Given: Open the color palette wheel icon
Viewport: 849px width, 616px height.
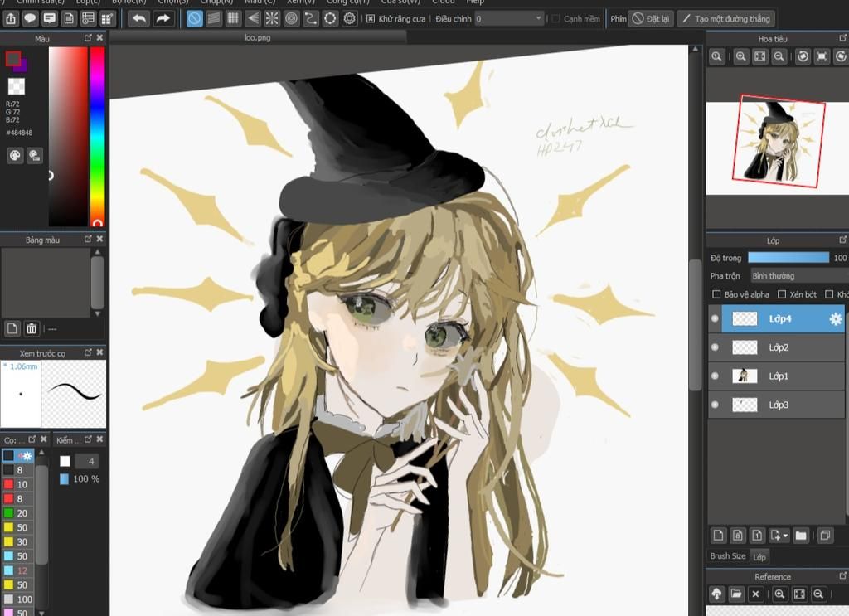Looking at the screenshot, I should click(x=15, y=156).
